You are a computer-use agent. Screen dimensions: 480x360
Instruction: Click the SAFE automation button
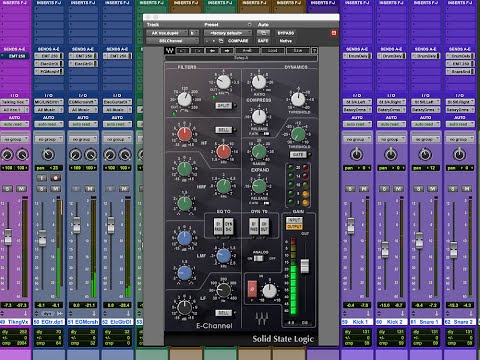(263, 41)
